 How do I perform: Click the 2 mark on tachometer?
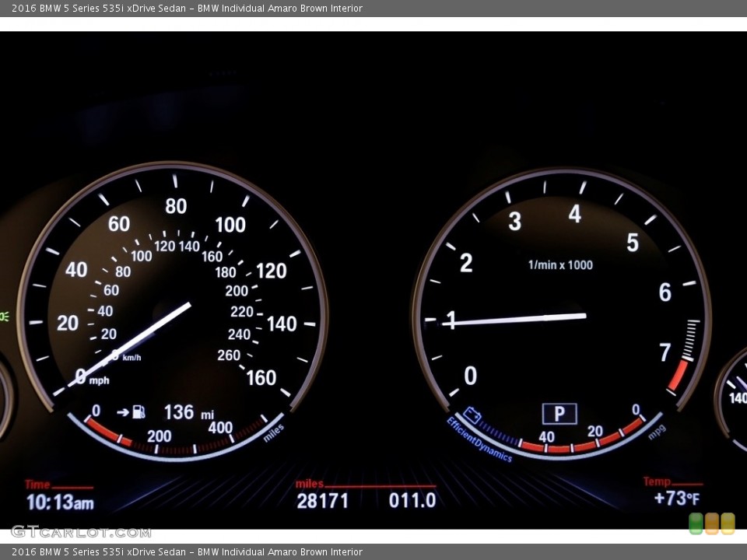tap(466, 263)
